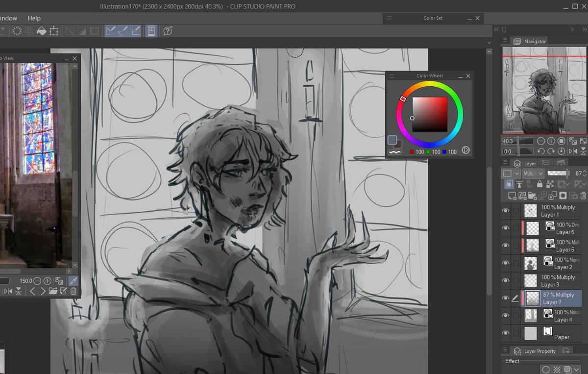Image resolution: width=588 pixels, height=374 pixels.
Task: Click the red saturation square in Color Wheel
Action: (430, 115)
